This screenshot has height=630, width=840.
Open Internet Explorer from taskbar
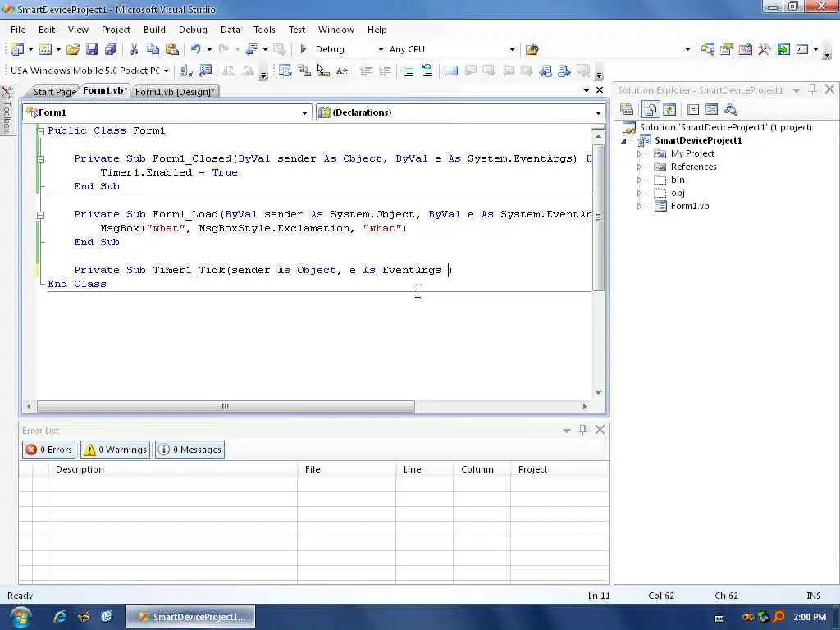59,617
